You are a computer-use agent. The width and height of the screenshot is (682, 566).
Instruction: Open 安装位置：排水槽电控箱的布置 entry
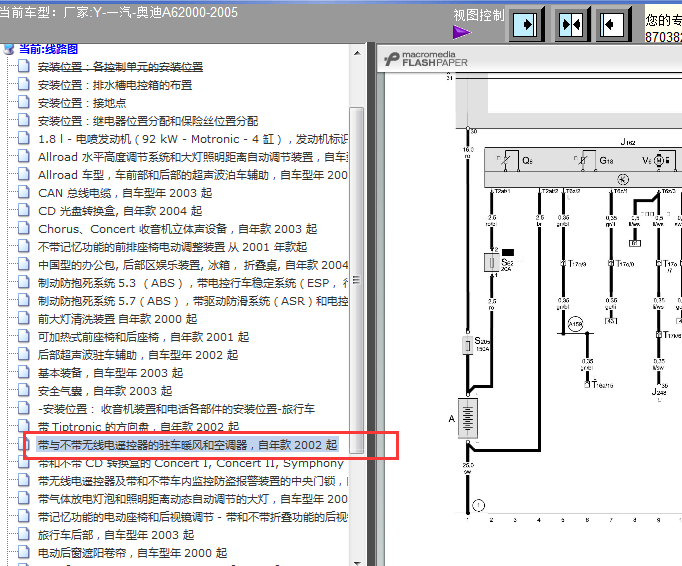(x=115, y=85)
